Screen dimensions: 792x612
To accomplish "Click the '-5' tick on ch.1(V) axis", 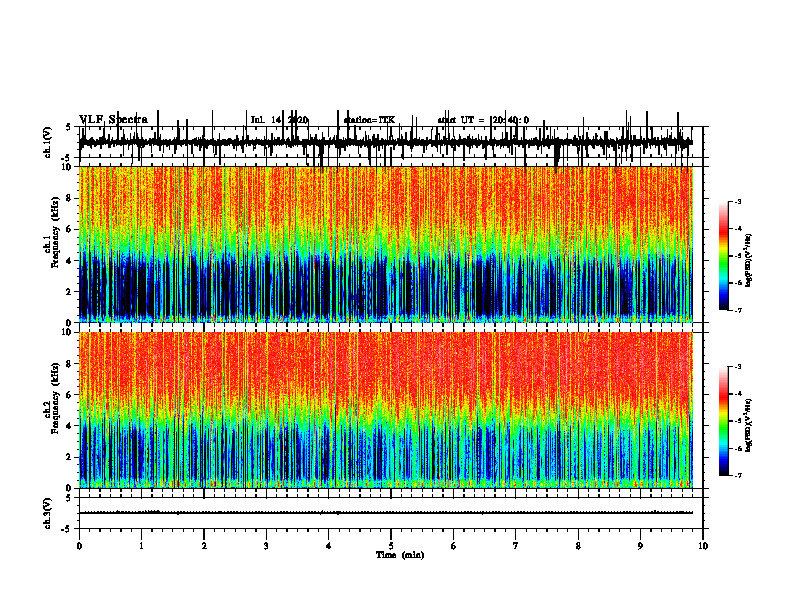I will (x=67, y=158).
